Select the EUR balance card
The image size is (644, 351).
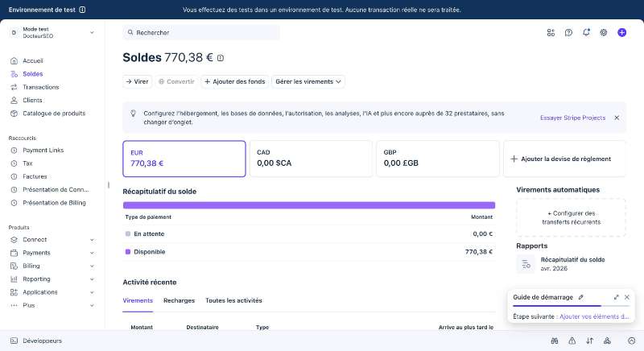coord(184,159)
